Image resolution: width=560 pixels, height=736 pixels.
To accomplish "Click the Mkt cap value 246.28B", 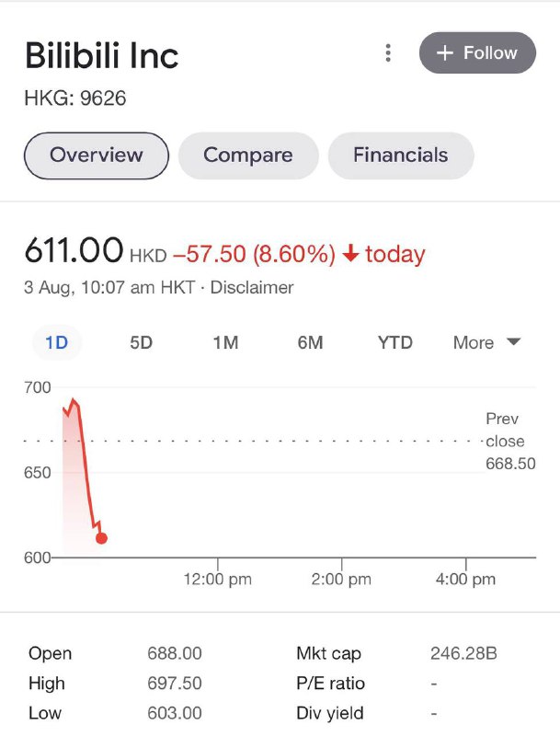I will 462,653.
